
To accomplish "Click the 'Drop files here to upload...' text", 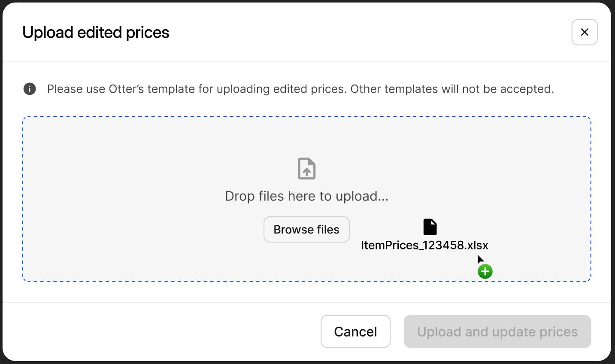I will tap(306, 196).
